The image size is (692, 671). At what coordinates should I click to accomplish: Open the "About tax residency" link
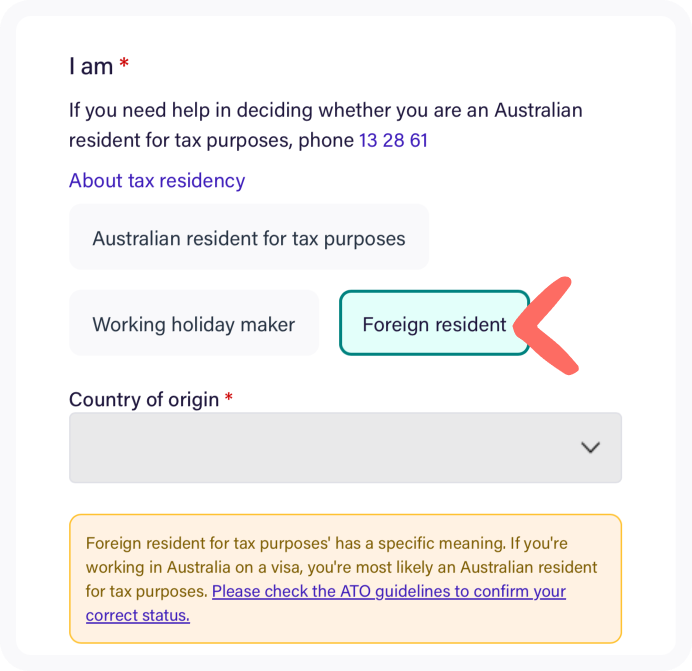[157, 181]
